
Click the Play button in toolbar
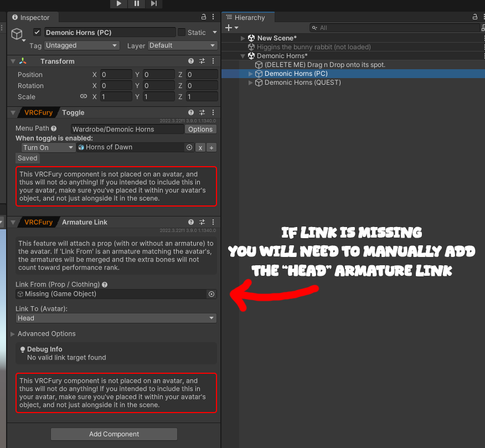(119, 3)
